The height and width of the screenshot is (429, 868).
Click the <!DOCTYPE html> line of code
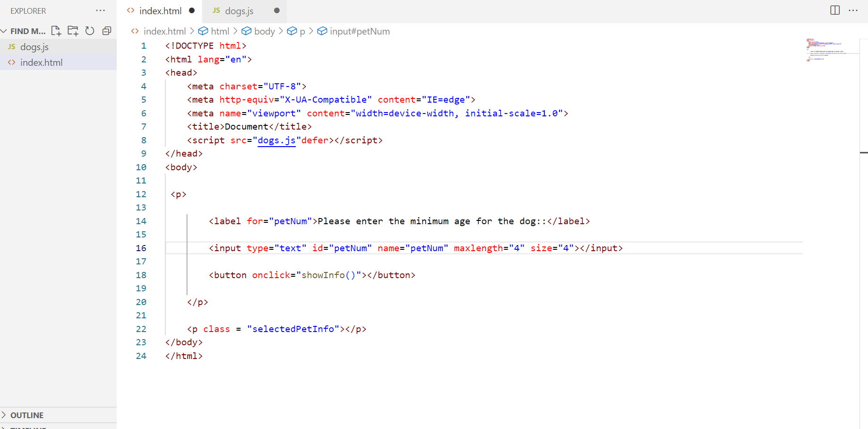[206, 46]
